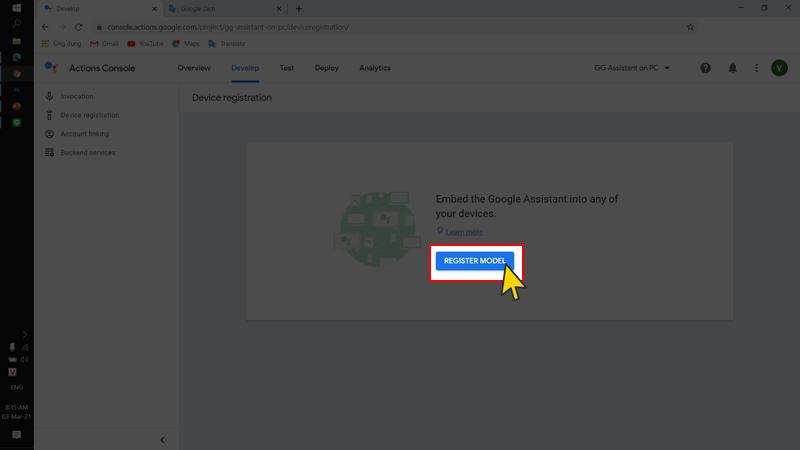The image size is (800, 450).
Task: Open Backend services in the sidebar
Action: [x=88, y=153]
